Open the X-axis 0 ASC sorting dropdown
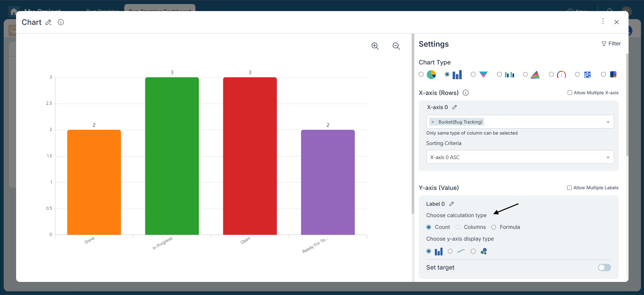 (x=520, y=157)
